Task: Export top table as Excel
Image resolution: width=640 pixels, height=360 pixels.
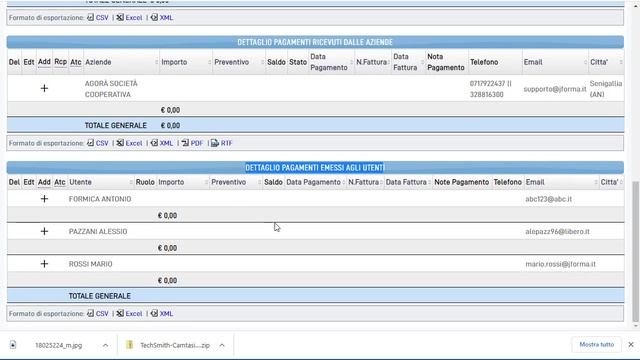Action: point(129,18)
